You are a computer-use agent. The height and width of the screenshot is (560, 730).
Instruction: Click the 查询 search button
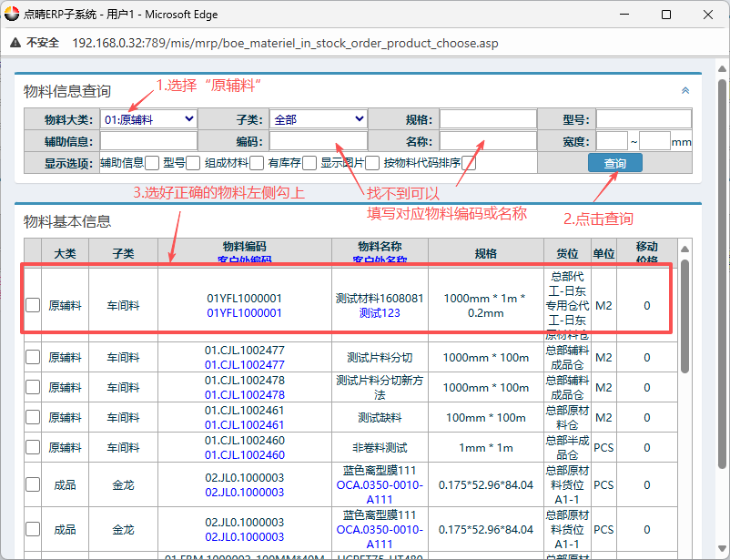[614, 163]
